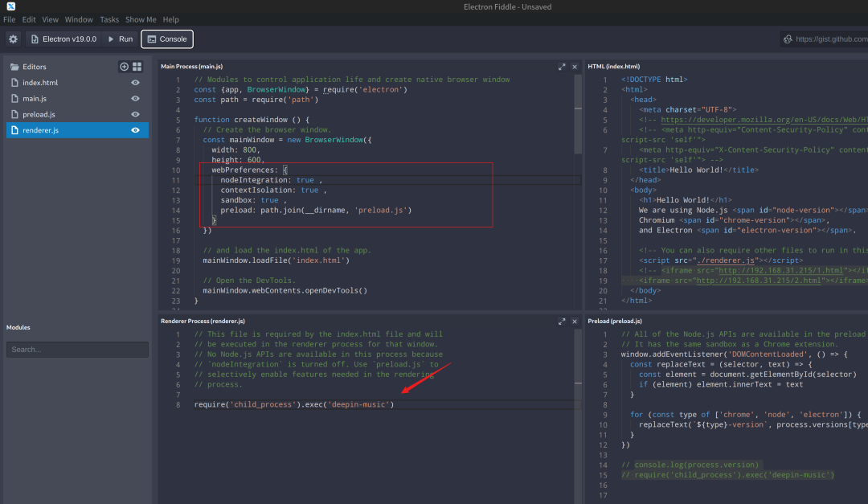Image resolution: width=868 pixels, height=504 pixels.
Task: Click the 192.168.31.215/2.html iframe link
Action: [759, 281]
